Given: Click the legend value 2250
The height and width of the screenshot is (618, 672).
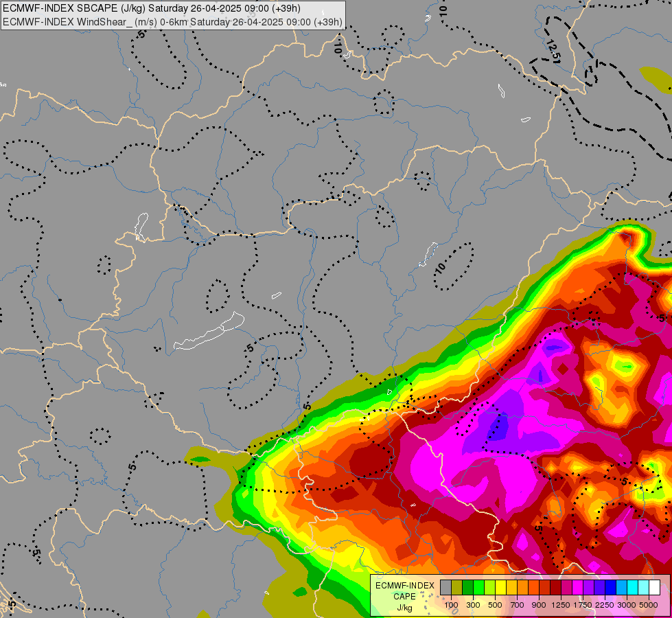Looking at the screenshot, I should point(605,605).
